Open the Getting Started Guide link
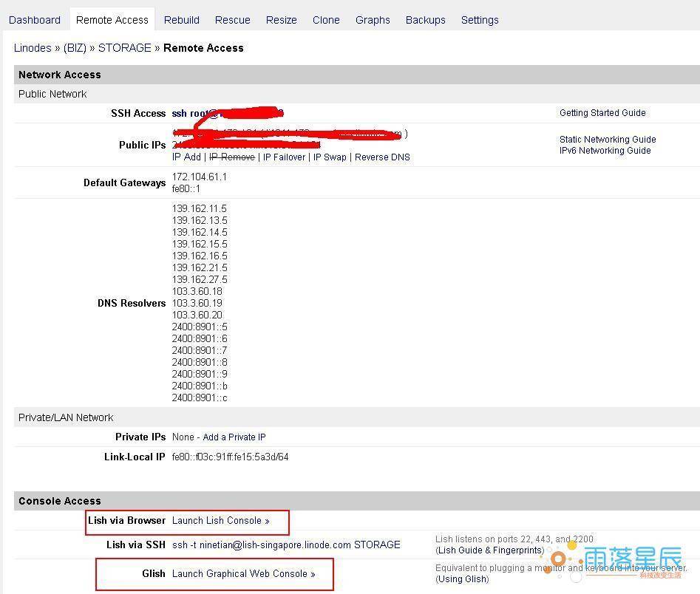 [x=602, y=113]
